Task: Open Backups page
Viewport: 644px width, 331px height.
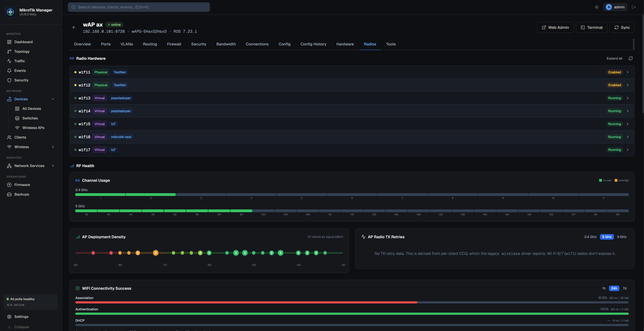Action: pos(21,195)
